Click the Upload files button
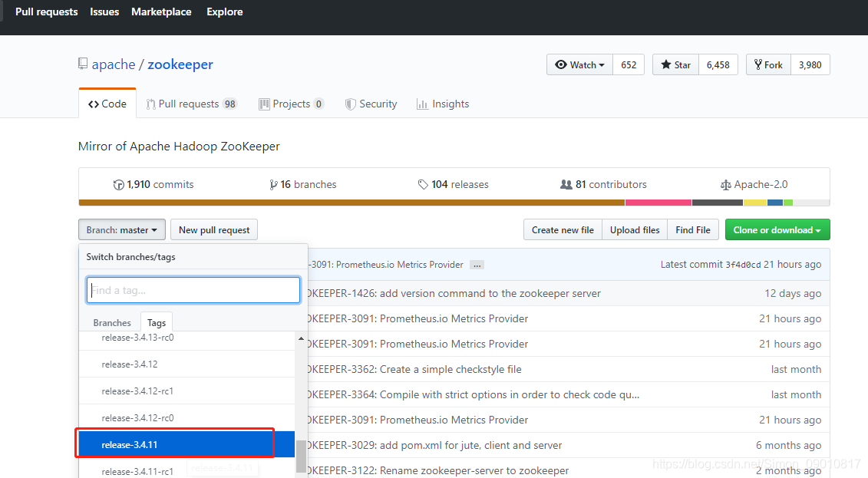This screenshot has width=868, height=478. pyautogui.click(x=635, y=229)
